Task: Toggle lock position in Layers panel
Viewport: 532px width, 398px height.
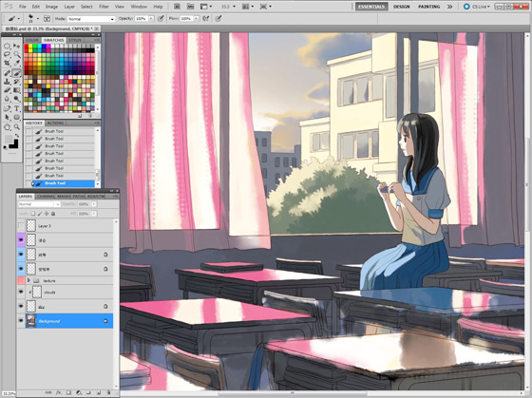Action: point(47,214)
